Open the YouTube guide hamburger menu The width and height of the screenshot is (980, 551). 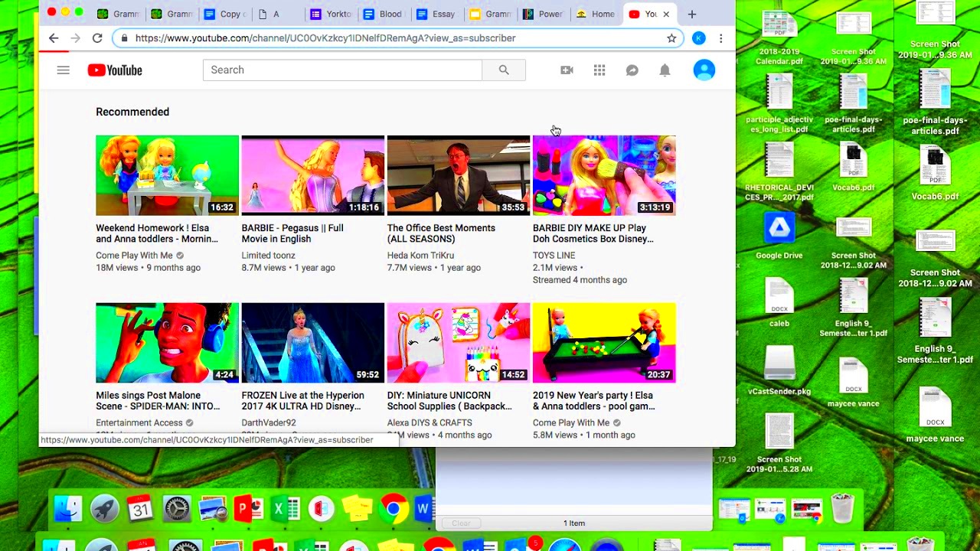(x=64, y=70)
